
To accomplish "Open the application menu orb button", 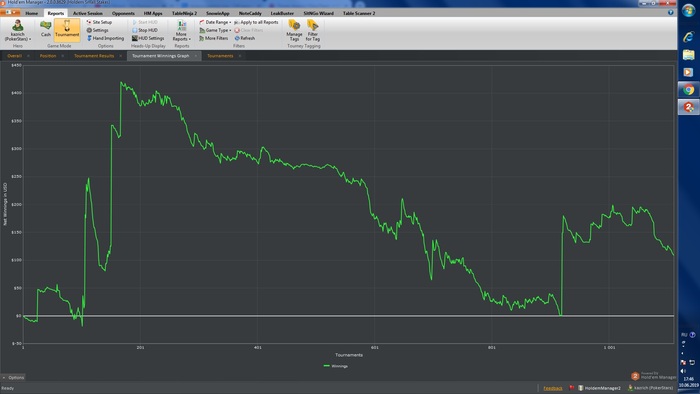I will 10,12.
